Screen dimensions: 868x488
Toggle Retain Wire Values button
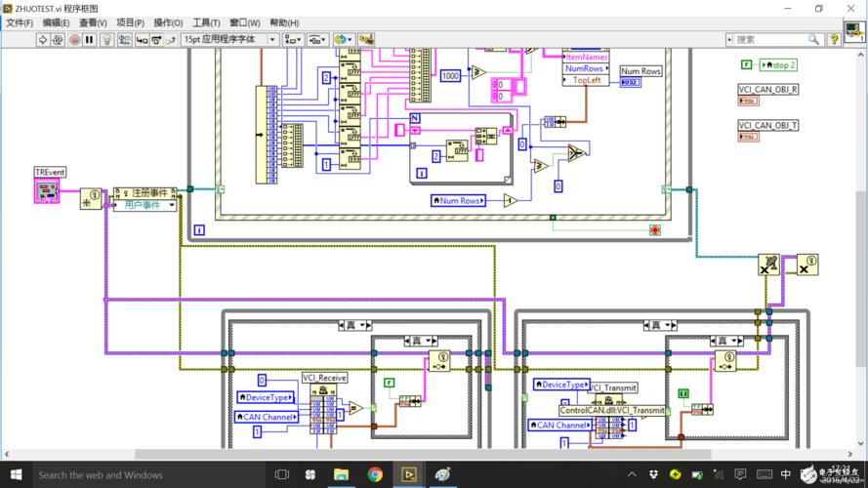[x=125, y=40]
